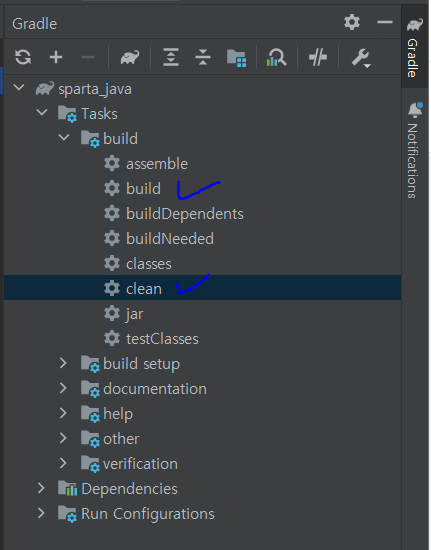Open the Notifications side tab
The width and height of the screenshot is (431, 550).
coord(415,150)
